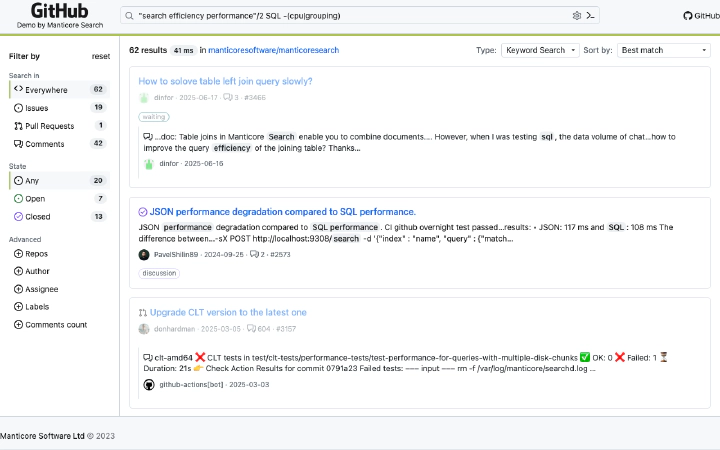Click the Everywhere count badge 62

coord(98,89)
